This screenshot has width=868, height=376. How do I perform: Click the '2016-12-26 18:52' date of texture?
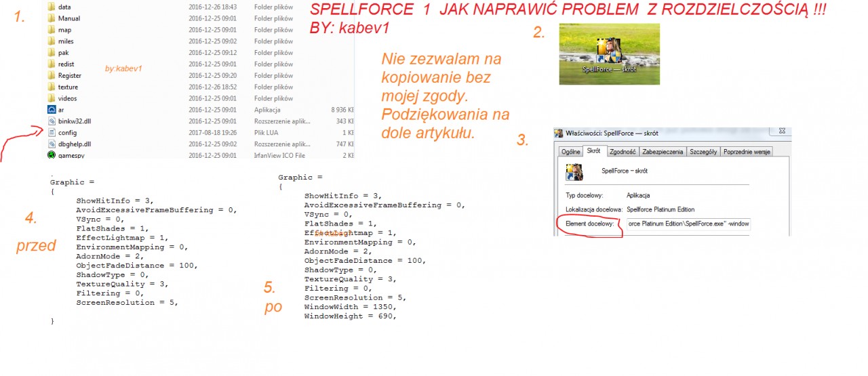[x=212, y=87]
